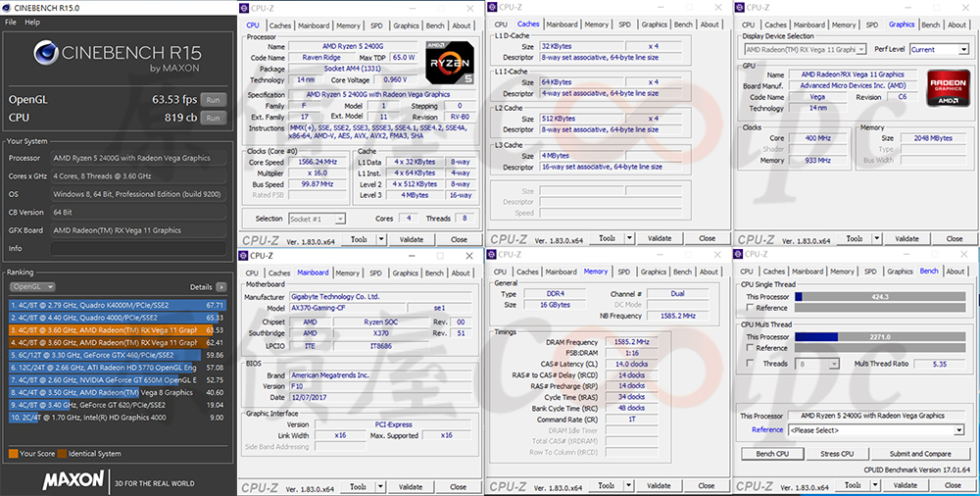Click Validate in the Graphics window
This screenshot has width=980, height=496.
click(x=906, y=239)
